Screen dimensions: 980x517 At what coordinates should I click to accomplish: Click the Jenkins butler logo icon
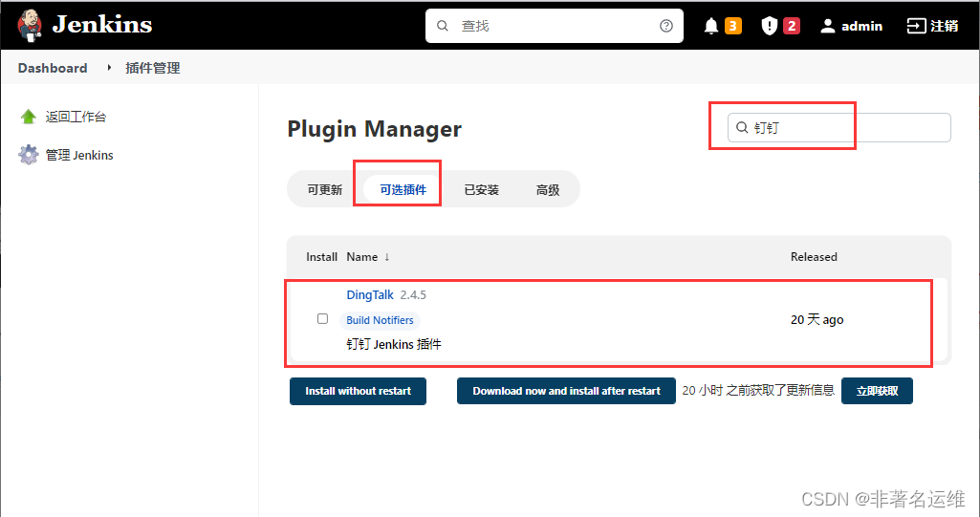pyautogui.click(x=30, y=26)
